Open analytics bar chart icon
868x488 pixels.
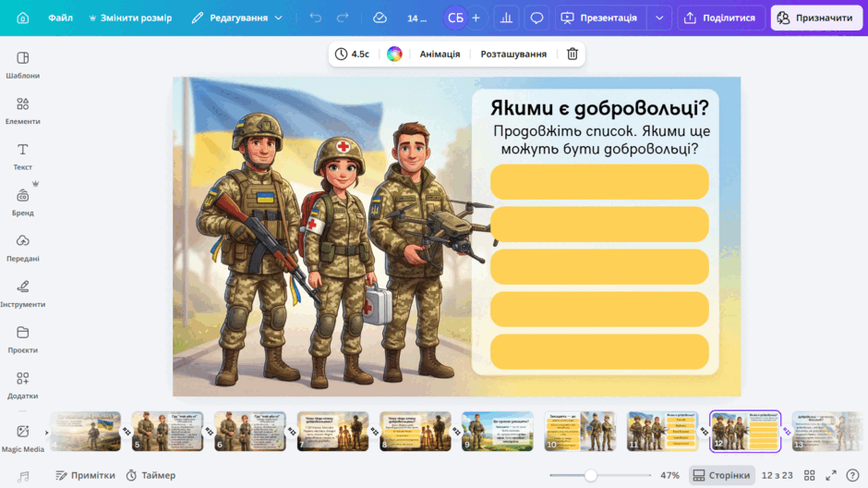pyautogui.click(x=506, y=18)
